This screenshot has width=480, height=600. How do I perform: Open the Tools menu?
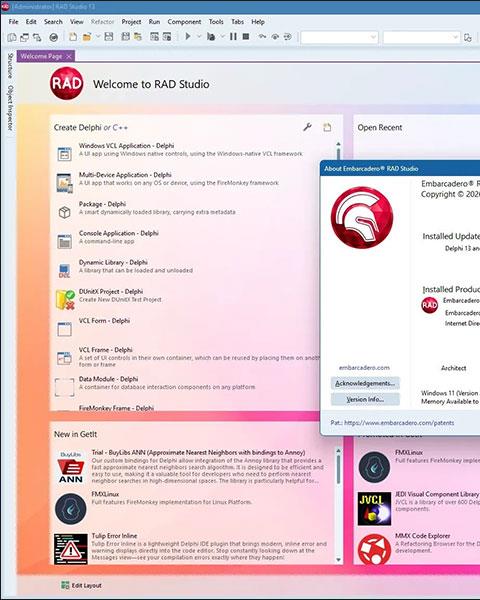pos(216,22)
